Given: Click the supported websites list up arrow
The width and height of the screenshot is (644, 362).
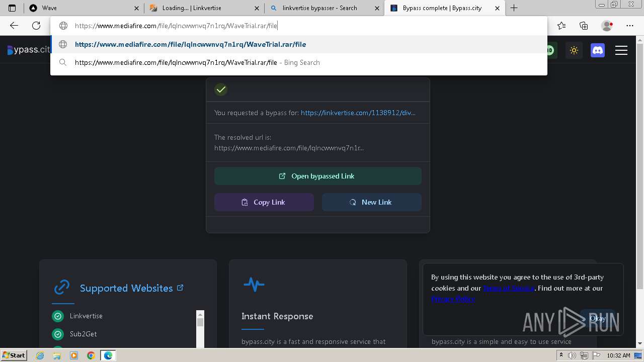Looking at the screenshot, I should 200,314.
